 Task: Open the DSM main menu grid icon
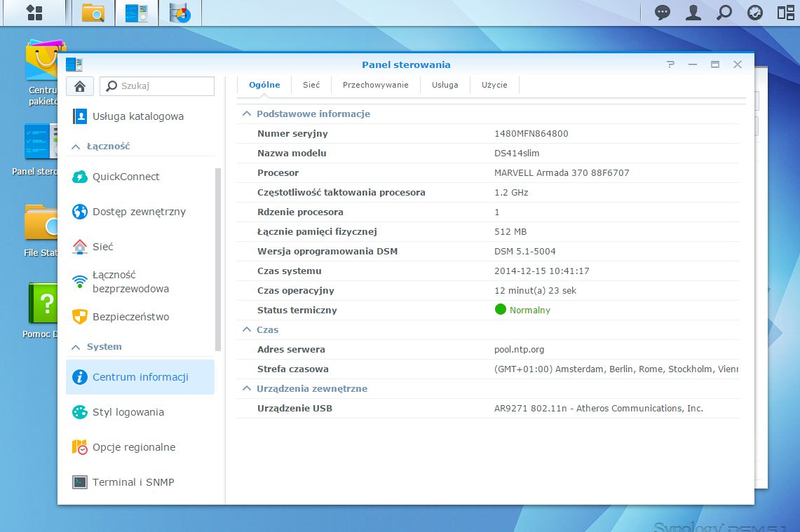34,13
